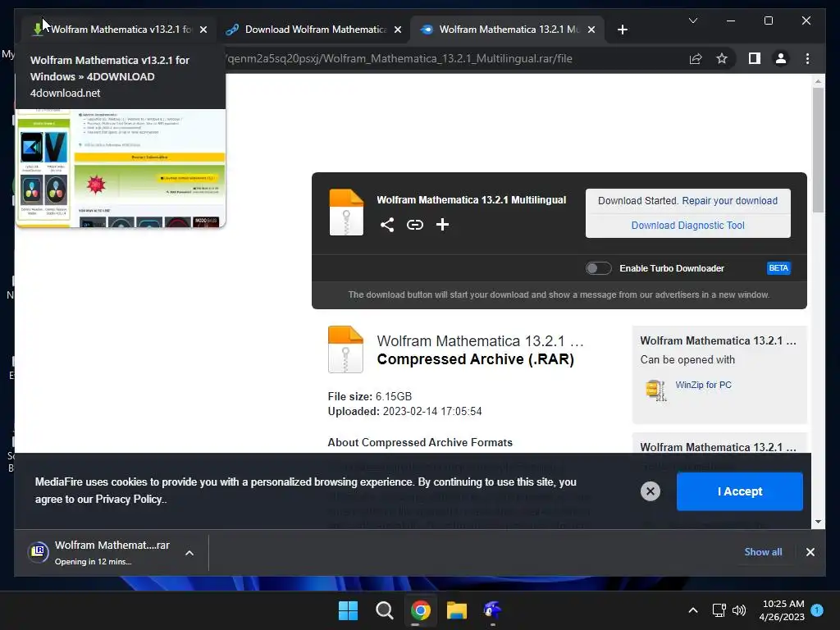Close the 4DOWNLOAD browser tab
This screenshot has height=630, width=840.
(x=203, y=30)
